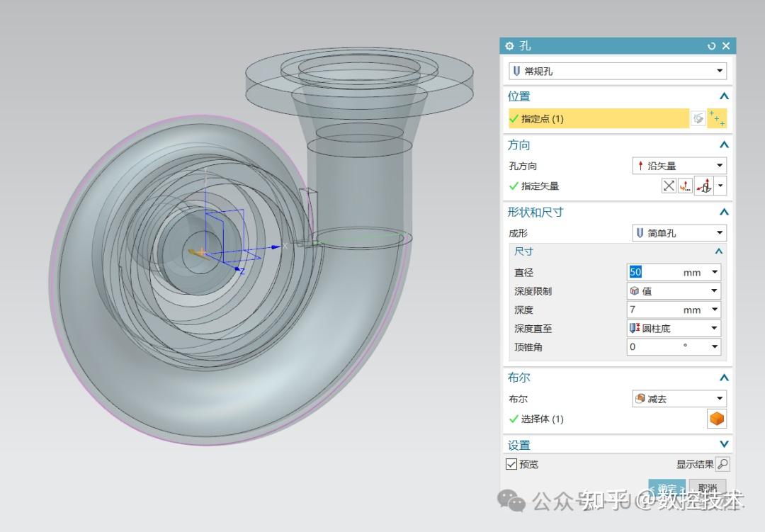Screen dimensions: 765x532
Task: Click the reset icon in the dialog header
Action: coord(711,45)
